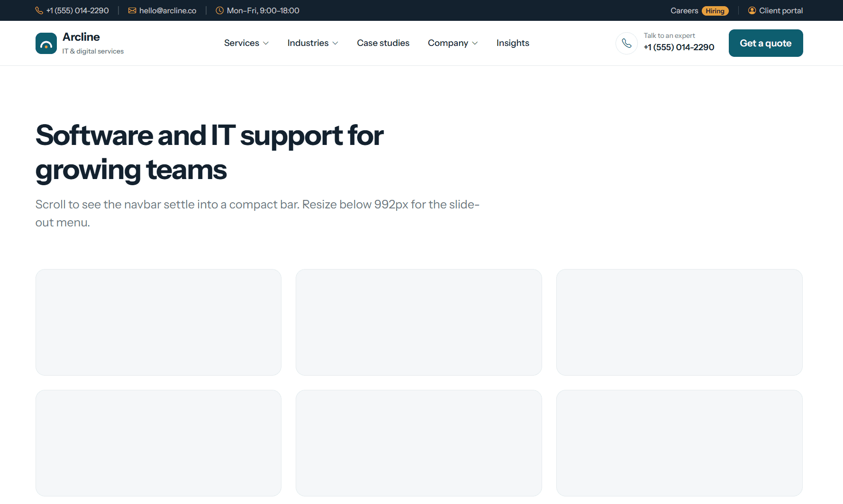This screenshot has width=843, height=504.
Task: Click the top bar +1 (555) 014-2290 number
Action: click(78, 10)
